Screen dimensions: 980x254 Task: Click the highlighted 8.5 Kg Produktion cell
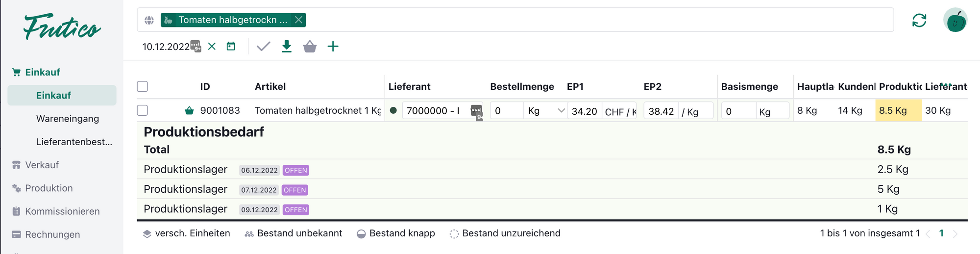tap(898, 110)
